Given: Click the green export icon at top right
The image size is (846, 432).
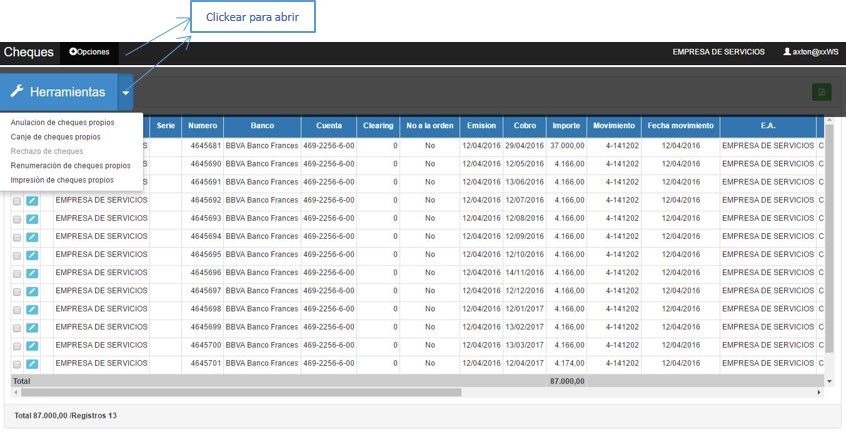Looking at the screenshot, I should pos(821,92).
